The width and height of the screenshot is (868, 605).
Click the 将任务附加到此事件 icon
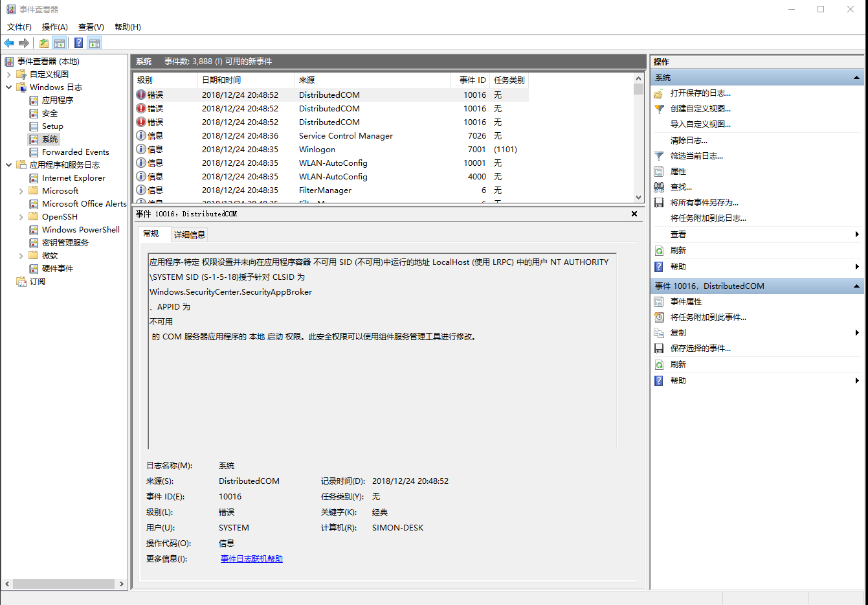659,317
